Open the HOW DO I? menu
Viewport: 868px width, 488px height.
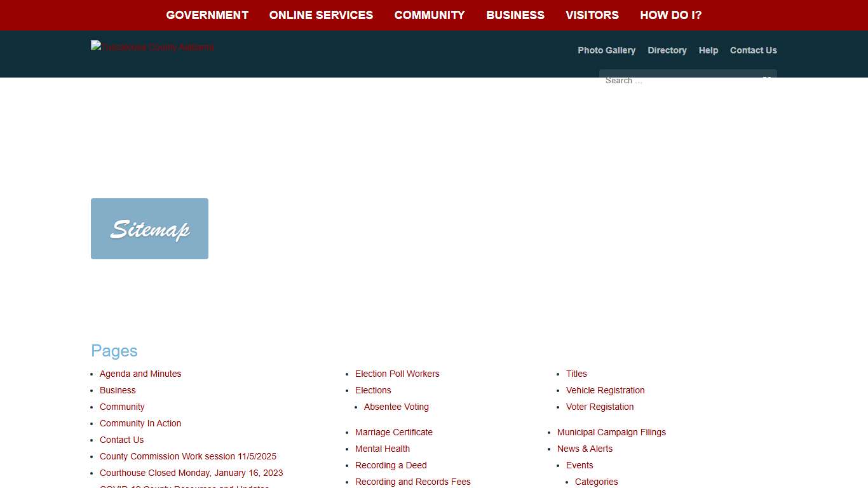[x=670, y=15]
